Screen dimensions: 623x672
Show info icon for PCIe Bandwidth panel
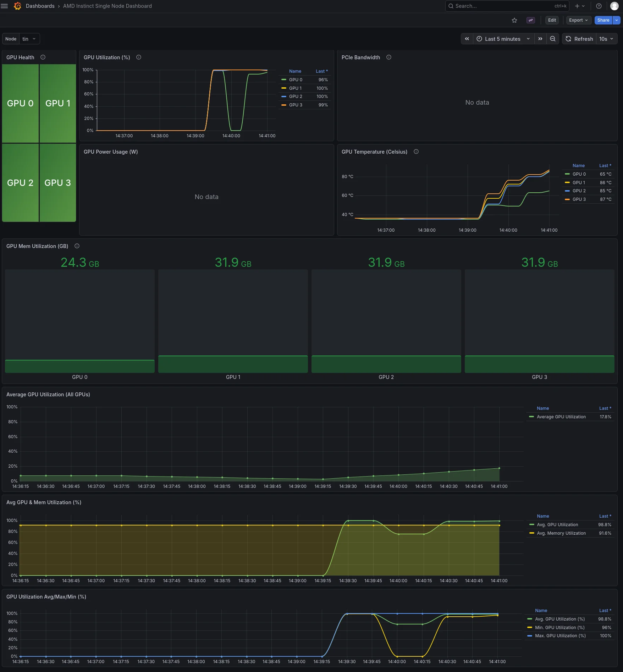tap(389, 57)
